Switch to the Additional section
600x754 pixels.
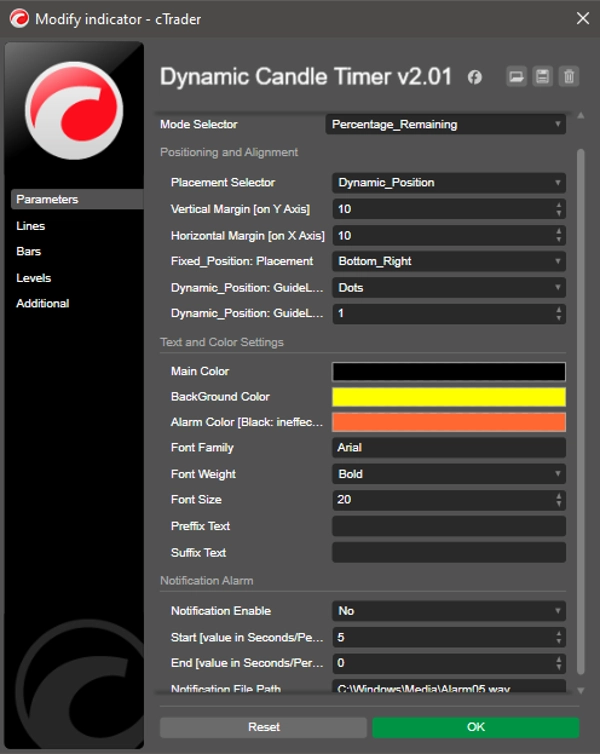[43, 303]
